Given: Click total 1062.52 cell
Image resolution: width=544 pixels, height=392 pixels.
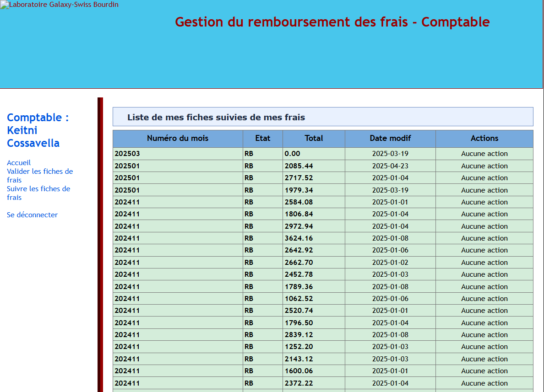Looking at the screenshot, I should [x=314, y=298].
